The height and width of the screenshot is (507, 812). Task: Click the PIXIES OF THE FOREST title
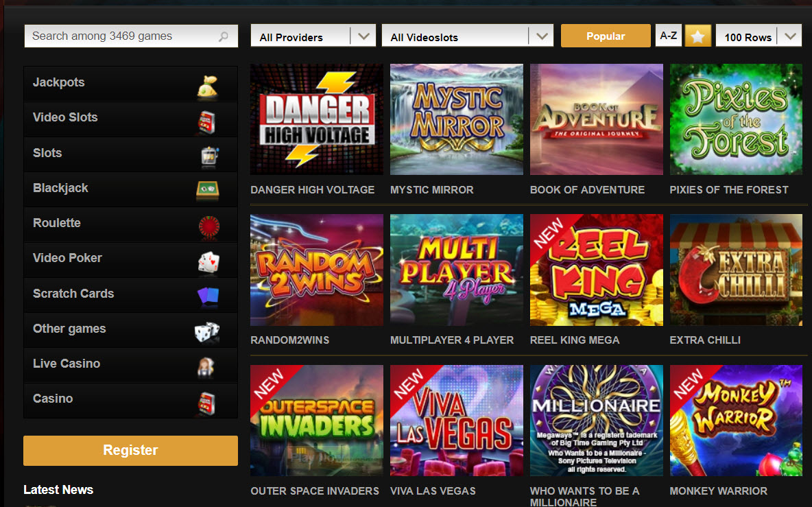click(728, 190)
